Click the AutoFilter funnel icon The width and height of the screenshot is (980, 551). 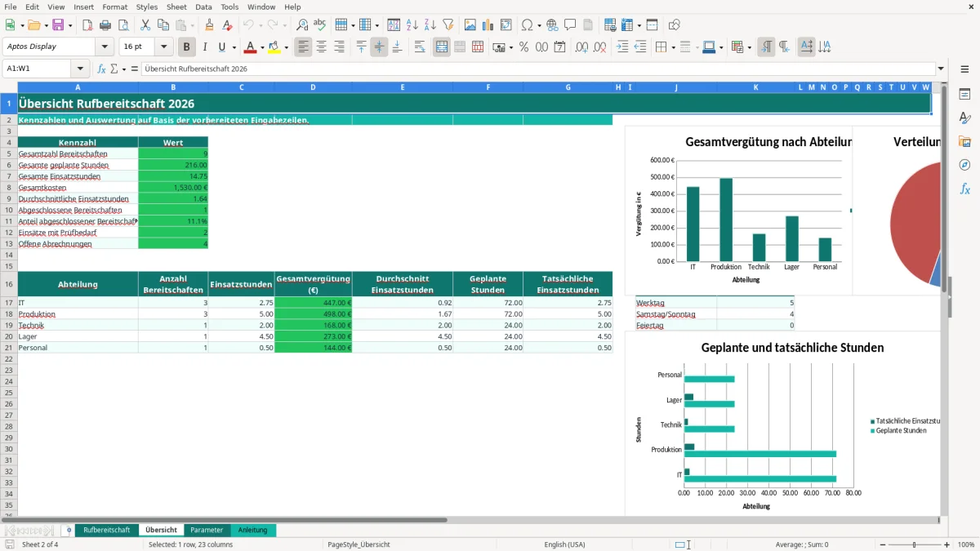pos(448,25)
